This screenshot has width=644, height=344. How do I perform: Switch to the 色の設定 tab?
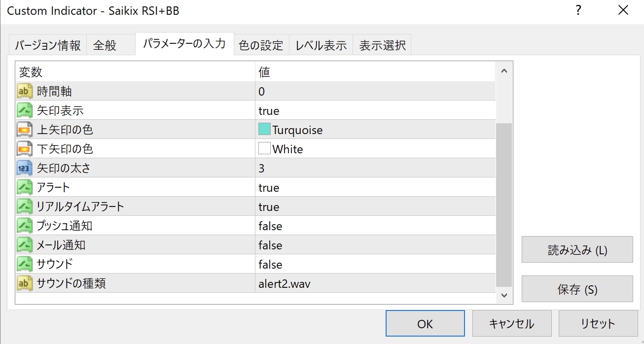click(261, 46)
